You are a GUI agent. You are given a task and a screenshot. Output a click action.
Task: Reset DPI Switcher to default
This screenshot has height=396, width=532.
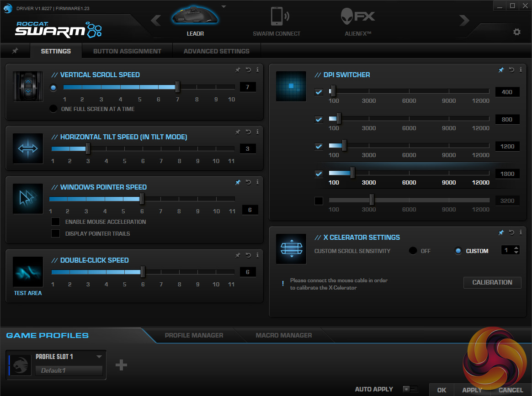511,70
